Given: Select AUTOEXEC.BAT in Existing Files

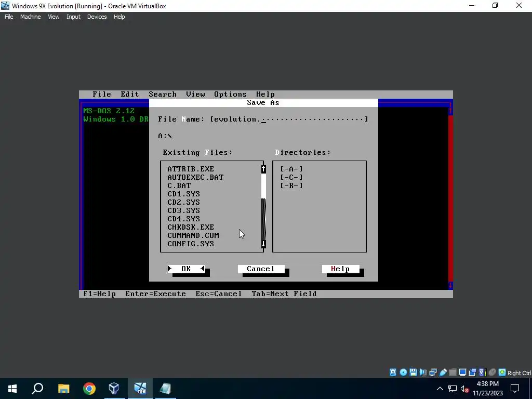Looking at the screenshot, I should point(195,177).
